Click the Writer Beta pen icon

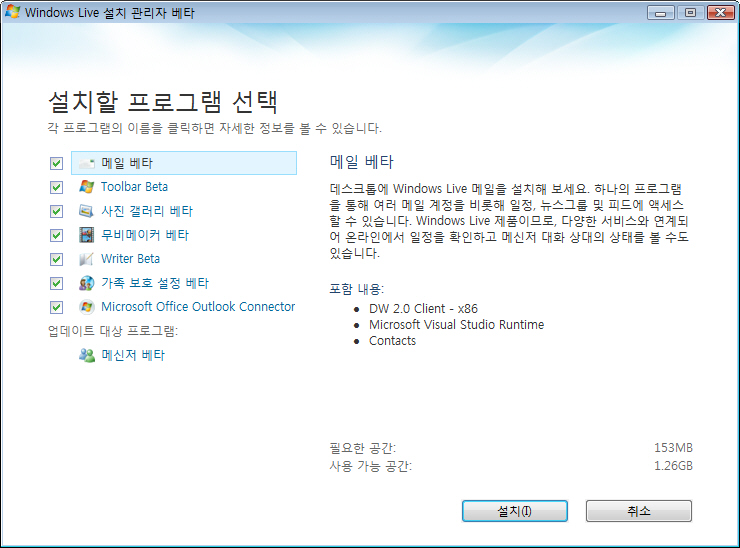click(86, 259)
